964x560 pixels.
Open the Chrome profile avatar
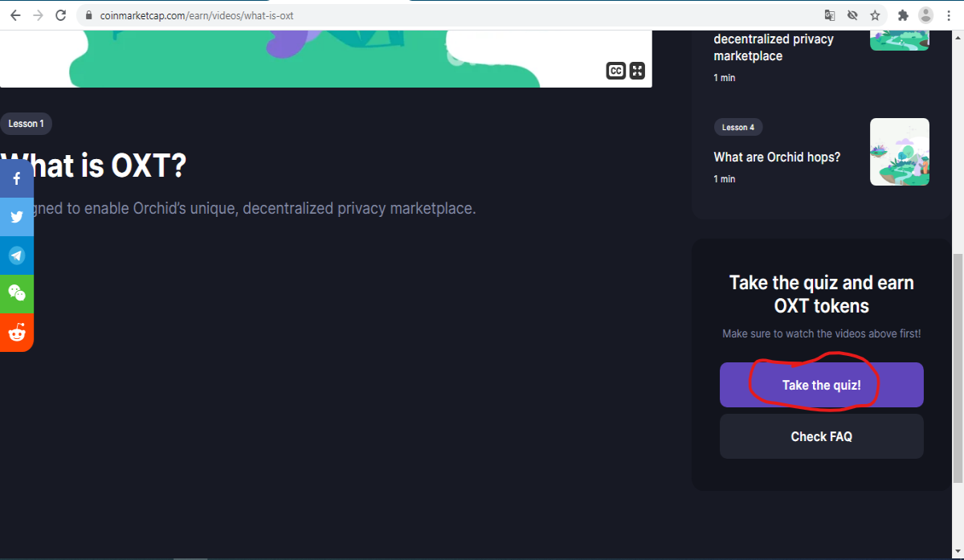pyautogui.click(x=926, y=15)
